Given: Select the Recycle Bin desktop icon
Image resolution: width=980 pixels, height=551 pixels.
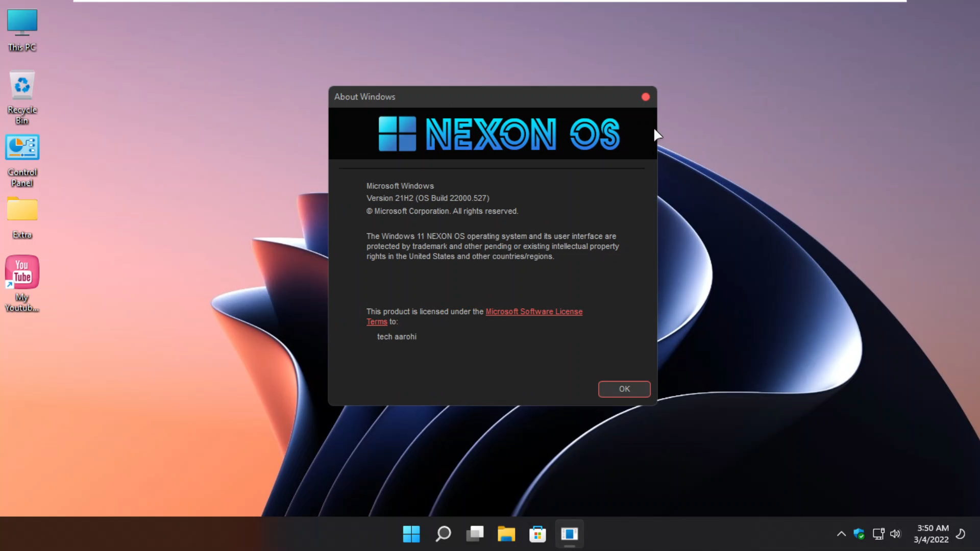Looking at the screenshot, I should (x=22, y=97).
